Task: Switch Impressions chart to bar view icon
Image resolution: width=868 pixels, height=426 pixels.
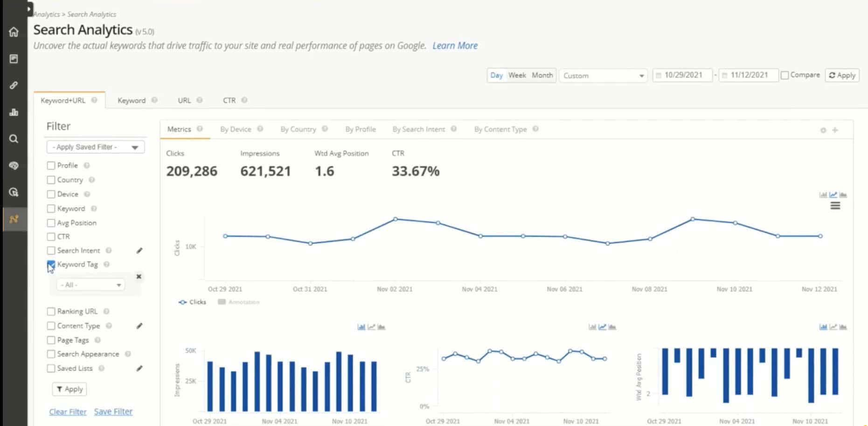Action: point(361,327)
